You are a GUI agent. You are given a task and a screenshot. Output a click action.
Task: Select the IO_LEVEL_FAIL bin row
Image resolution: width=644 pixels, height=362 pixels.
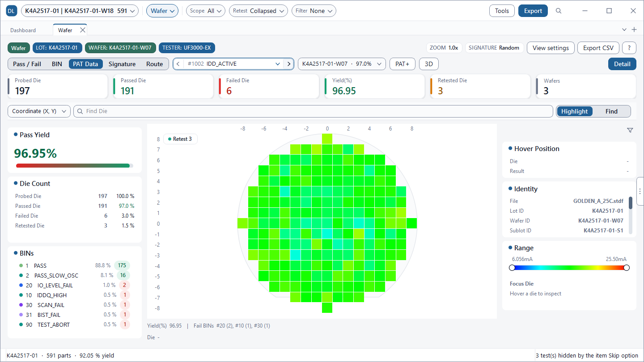pyautogui.click(x=75, y=285)
